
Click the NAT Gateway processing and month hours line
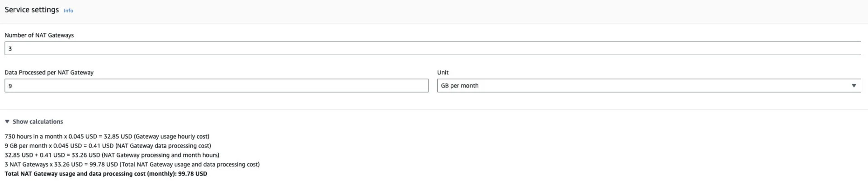112,155
